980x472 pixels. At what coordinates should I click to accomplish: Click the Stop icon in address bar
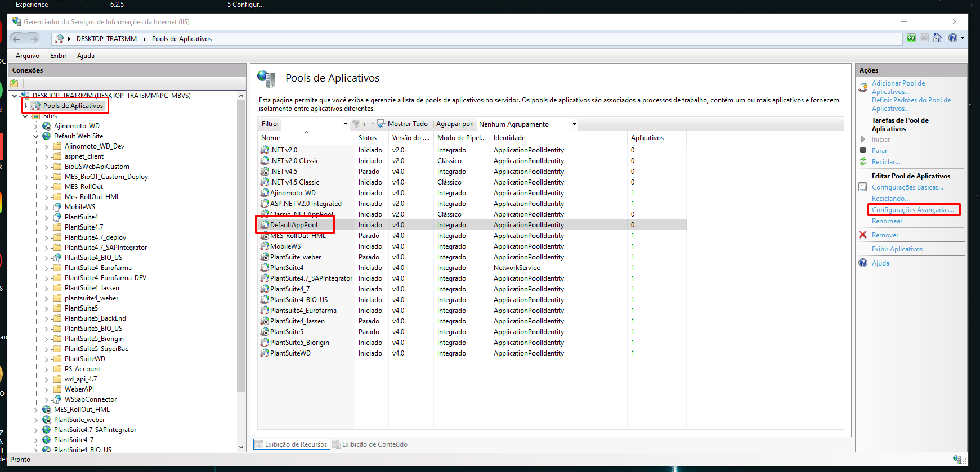pyautogui.click(x=924, y=38)
